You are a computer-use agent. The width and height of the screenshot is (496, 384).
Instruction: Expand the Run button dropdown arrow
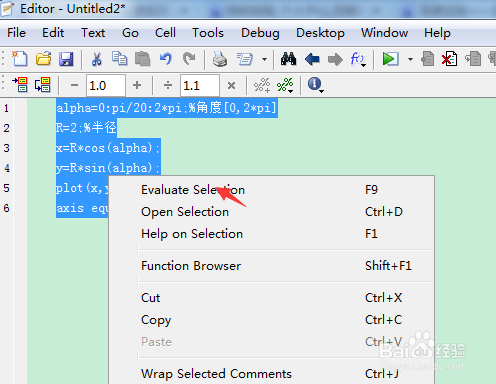(410, 59)
